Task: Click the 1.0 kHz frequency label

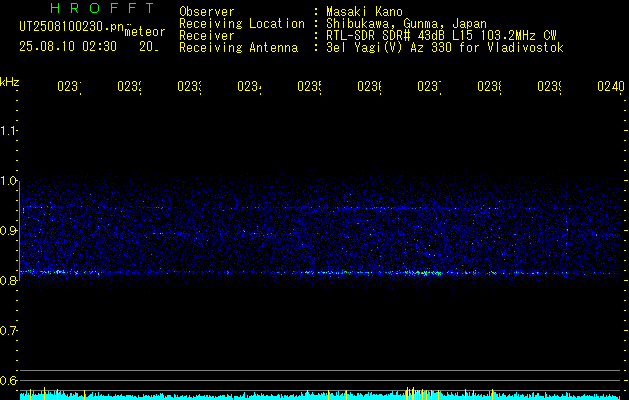Action: click(x=8, y=181)
